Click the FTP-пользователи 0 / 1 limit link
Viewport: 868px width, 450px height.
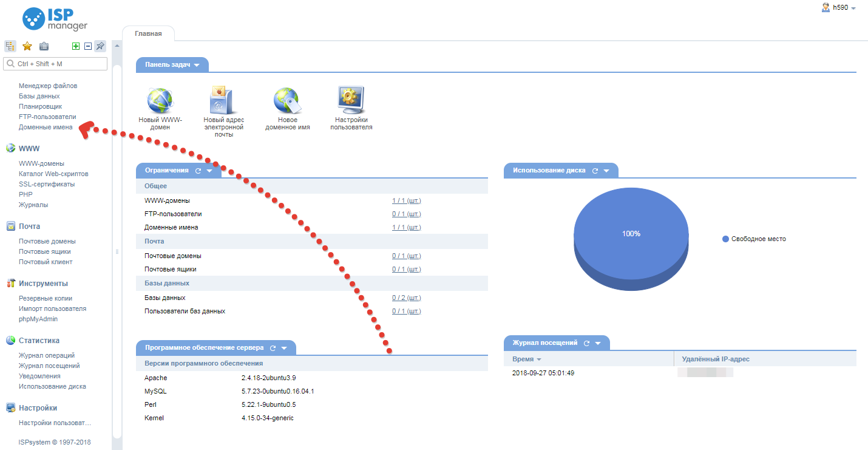[407, 214]
